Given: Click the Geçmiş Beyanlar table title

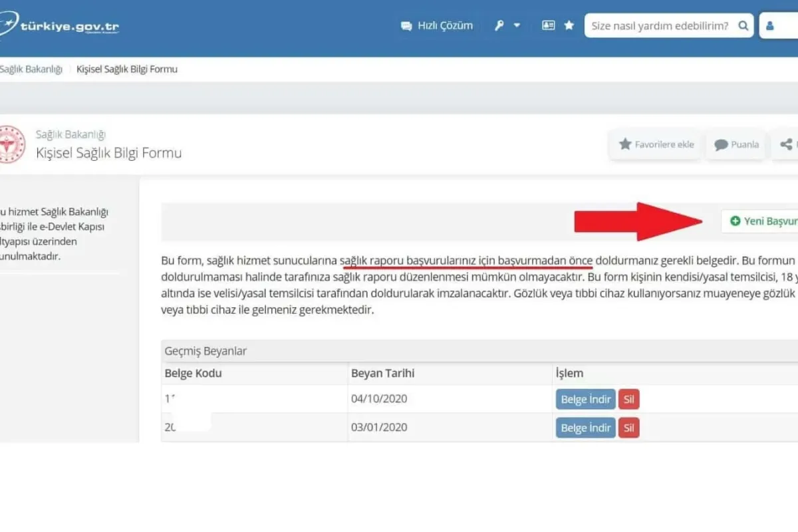Looking at the screenshot, I should click(x=206, y=351).
